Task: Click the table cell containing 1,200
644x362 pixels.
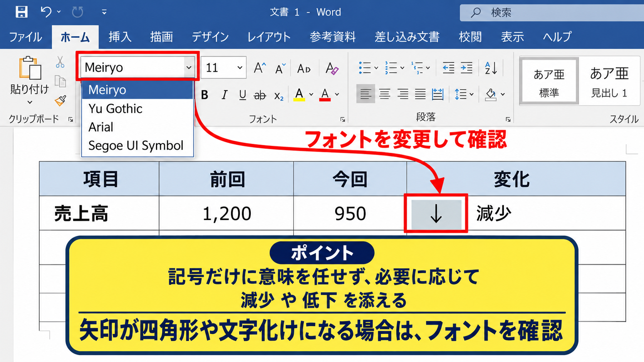Action: click(x=226, y=213)
